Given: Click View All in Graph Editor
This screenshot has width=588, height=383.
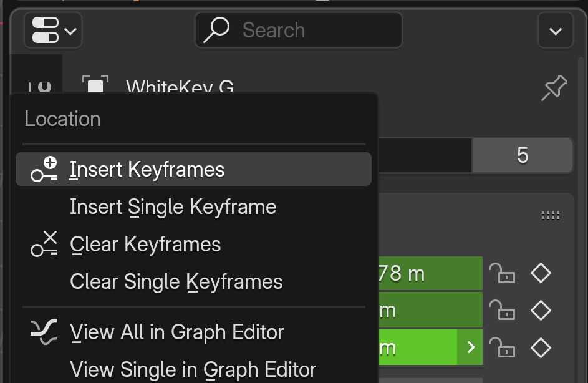Looking at the screenshot, I should [x=176, y=332].
